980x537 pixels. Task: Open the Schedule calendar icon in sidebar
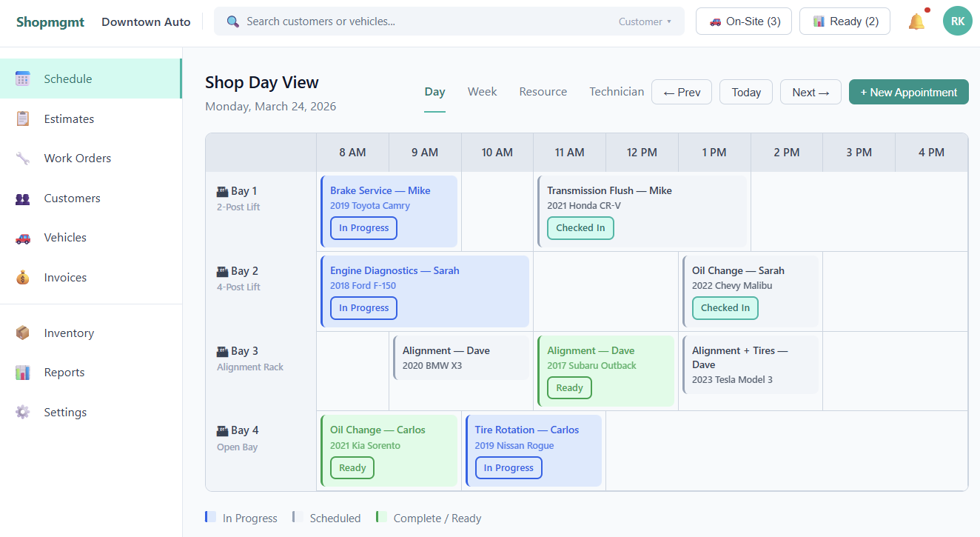[x=23, y=79]
